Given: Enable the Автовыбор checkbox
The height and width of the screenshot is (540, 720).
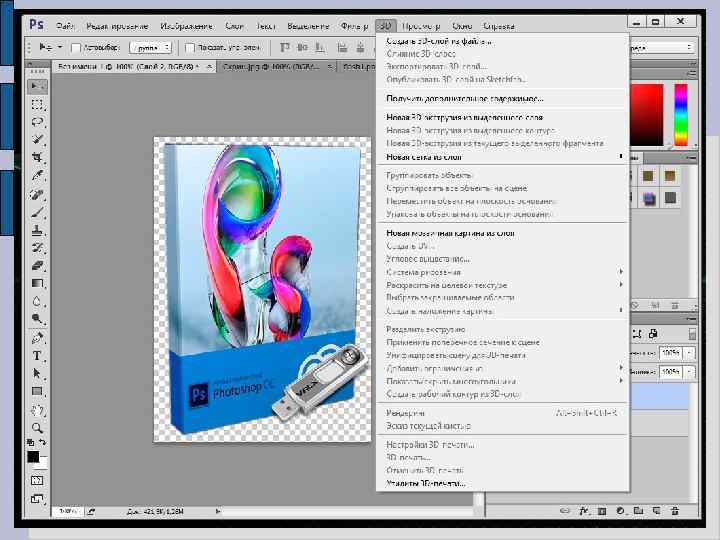Looking at the screenshot, I should point(76,47).
